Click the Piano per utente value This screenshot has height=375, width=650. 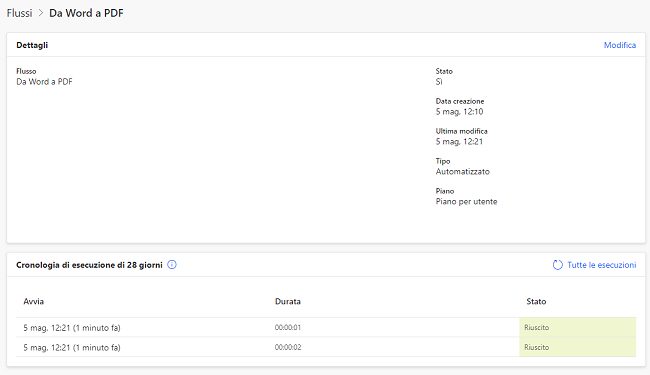click(x=466, y=202)
